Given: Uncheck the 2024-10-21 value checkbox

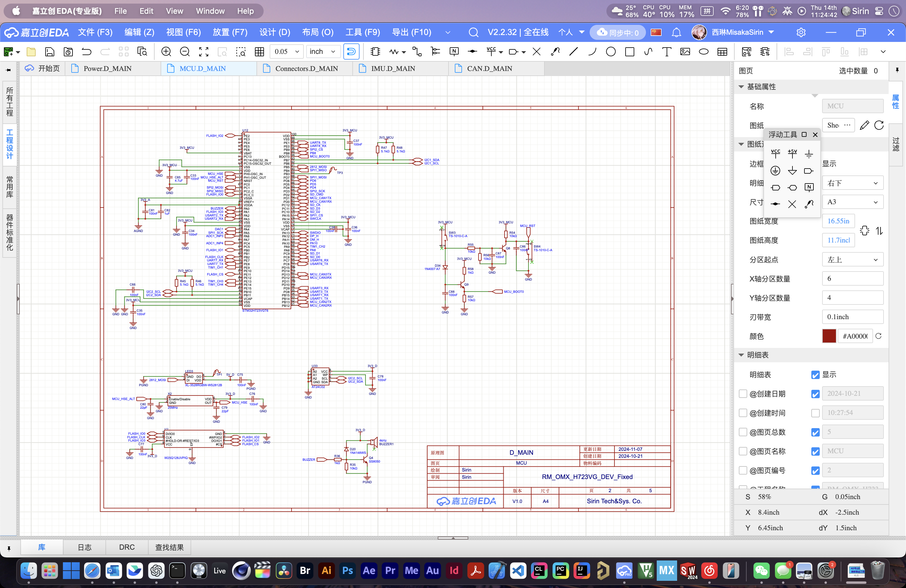Looking at the screenshot, I should (x=815, y=394).
